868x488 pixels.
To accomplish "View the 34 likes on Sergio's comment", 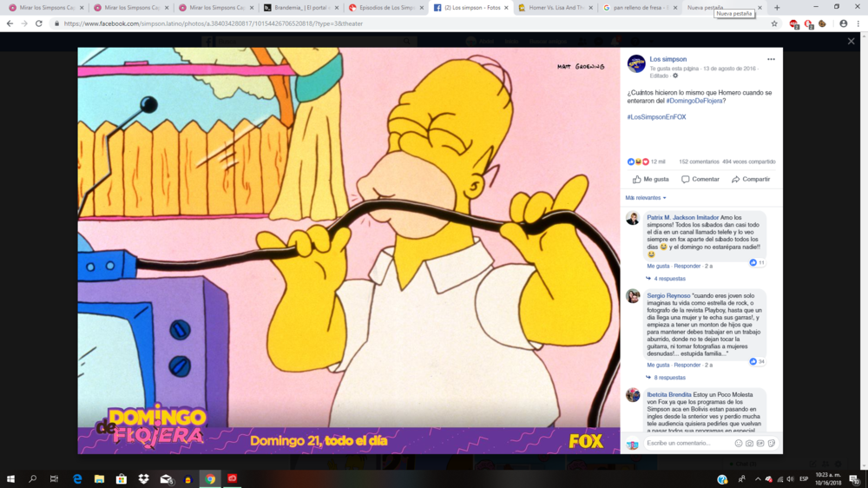I will point(757,362).
